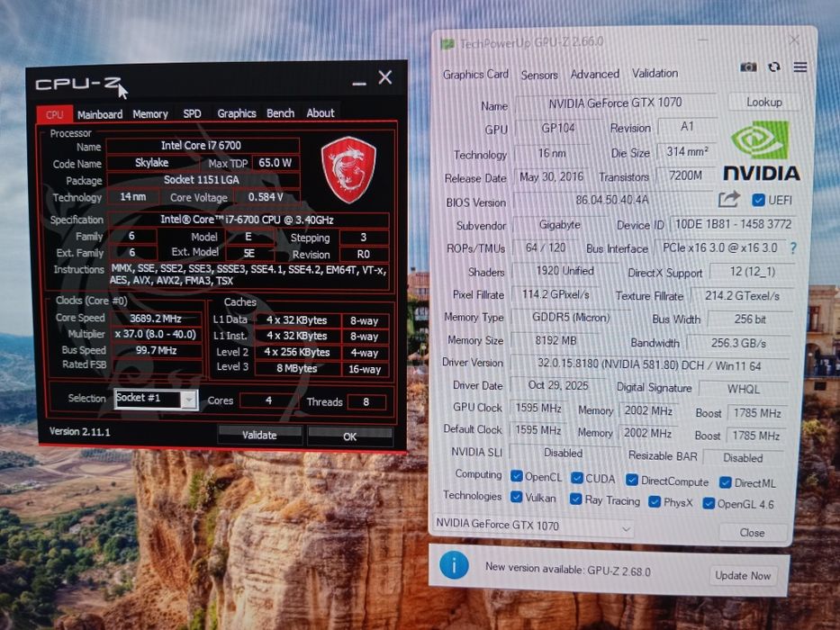
Task: Open the GPU-Z hamburger menu
Action: [x=800, y=67]
